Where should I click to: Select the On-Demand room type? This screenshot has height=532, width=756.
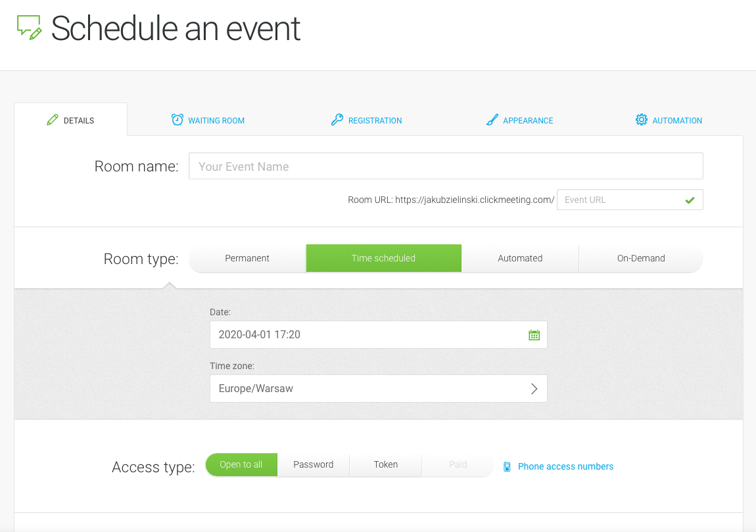[641, 258]
